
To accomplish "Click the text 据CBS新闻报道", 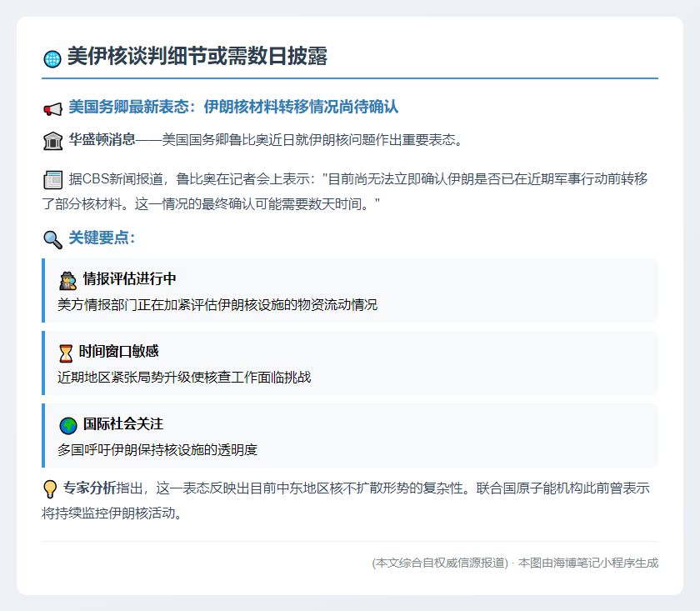I will (x=116, y=178).
